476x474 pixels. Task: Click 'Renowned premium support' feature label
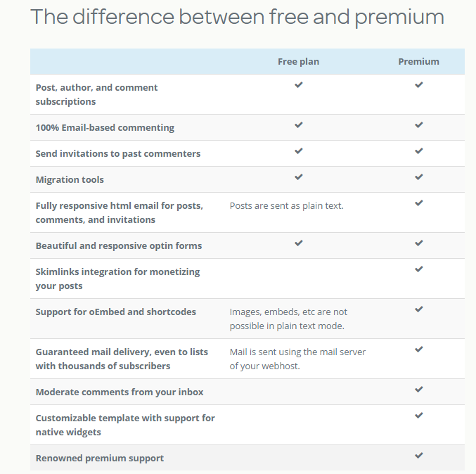pyautogui.click(x=100, y=458)
